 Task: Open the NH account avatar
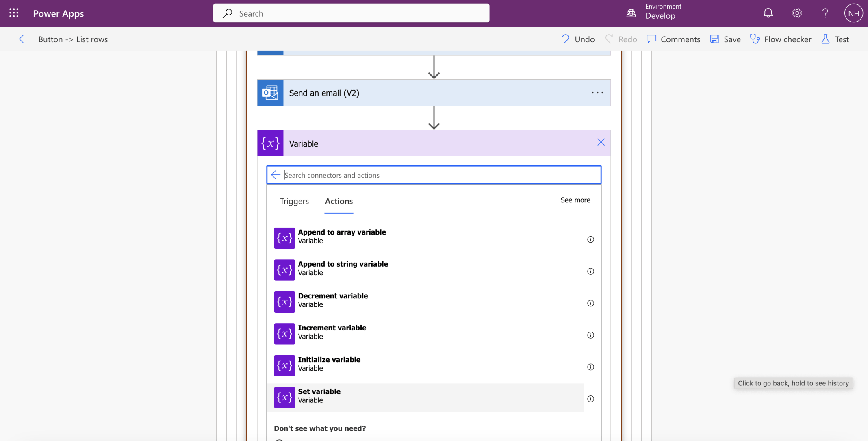pos(853,13)
